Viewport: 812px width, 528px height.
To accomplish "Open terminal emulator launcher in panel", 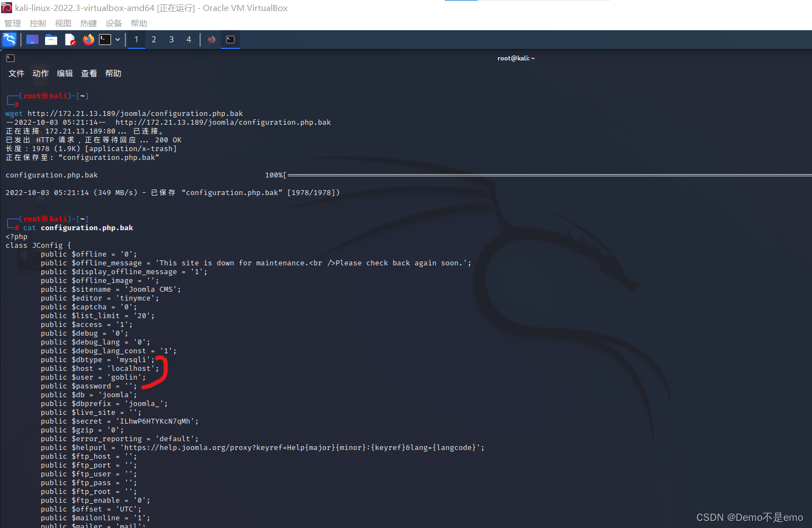I will click(x=105, y=40).
